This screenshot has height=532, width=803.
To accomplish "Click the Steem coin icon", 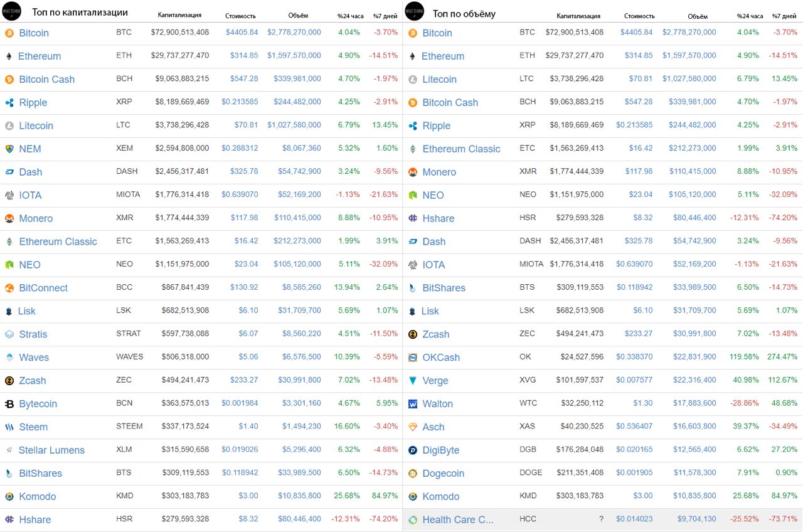I will [x=9, y=427].
